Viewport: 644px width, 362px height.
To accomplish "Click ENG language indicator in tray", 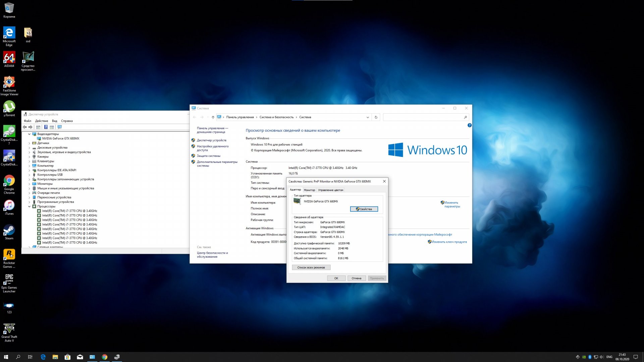I will tap(609, 357).
